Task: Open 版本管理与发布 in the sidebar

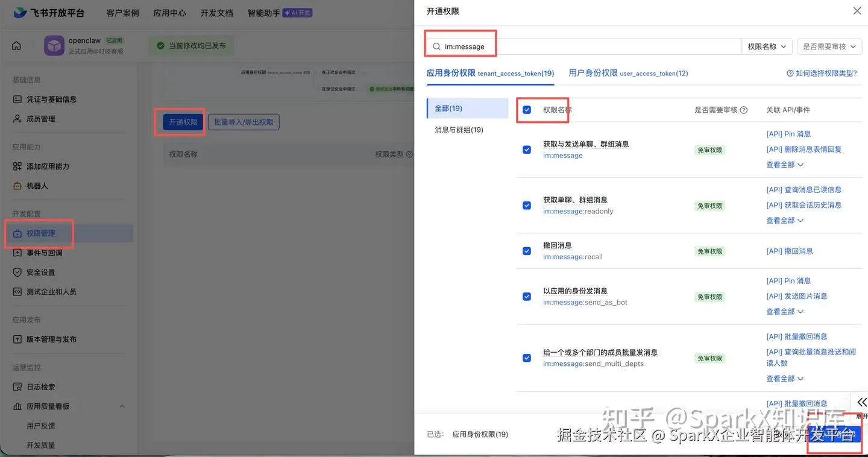Action: [x=51, y=339]
